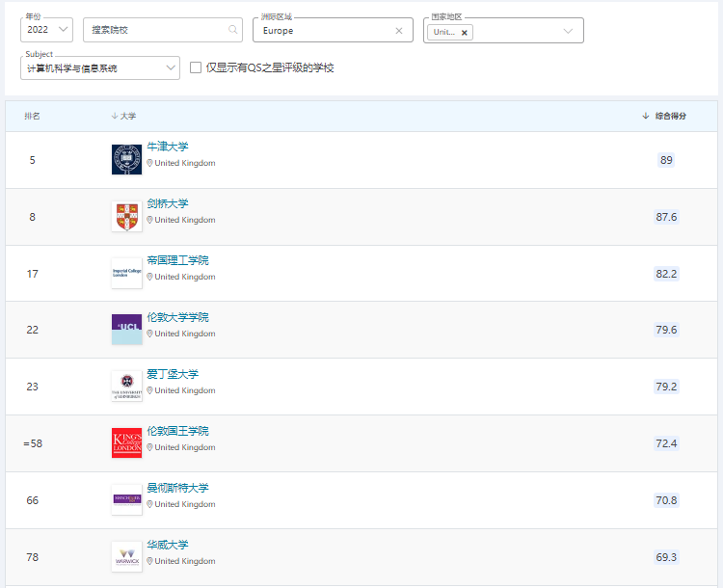Click the red King's College London logo

point(126,443)
